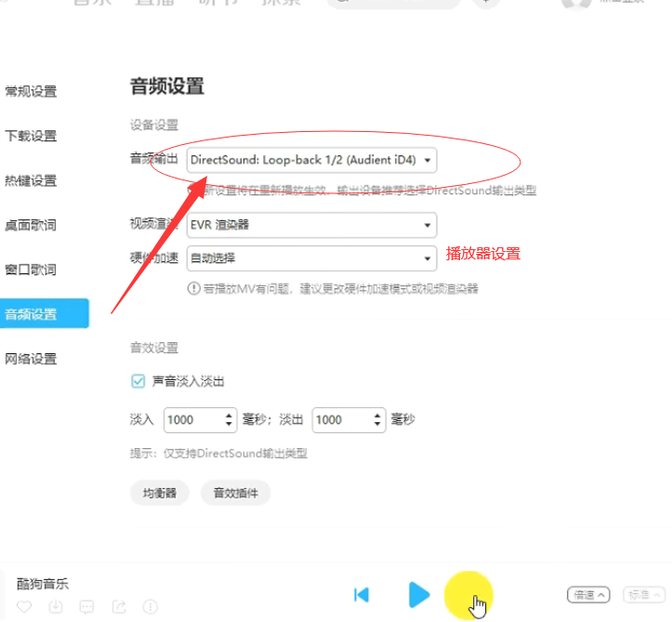672x622 pixels.
Task: Open 网络设置 in the sidebar
Action: coord(31,359)
